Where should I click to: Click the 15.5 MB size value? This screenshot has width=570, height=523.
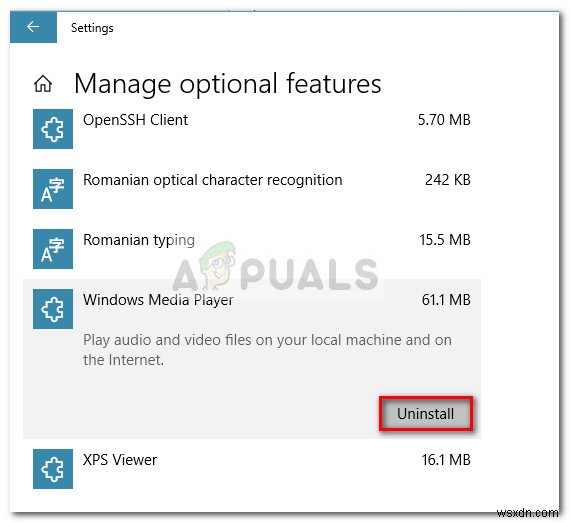(x=445, y=240)
